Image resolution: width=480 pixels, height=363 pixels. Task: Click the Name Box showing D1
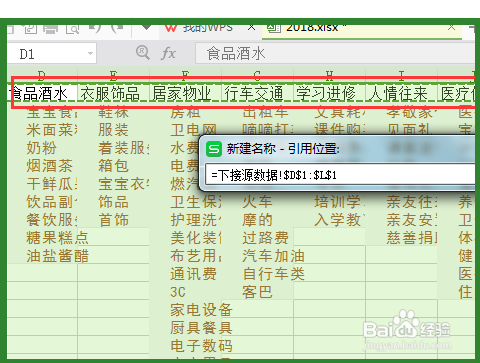click(52, 53)
